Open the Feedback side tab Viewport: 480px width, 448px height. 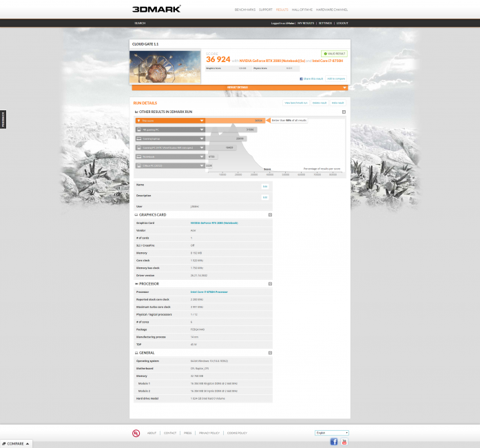click(x=3, y=119)
